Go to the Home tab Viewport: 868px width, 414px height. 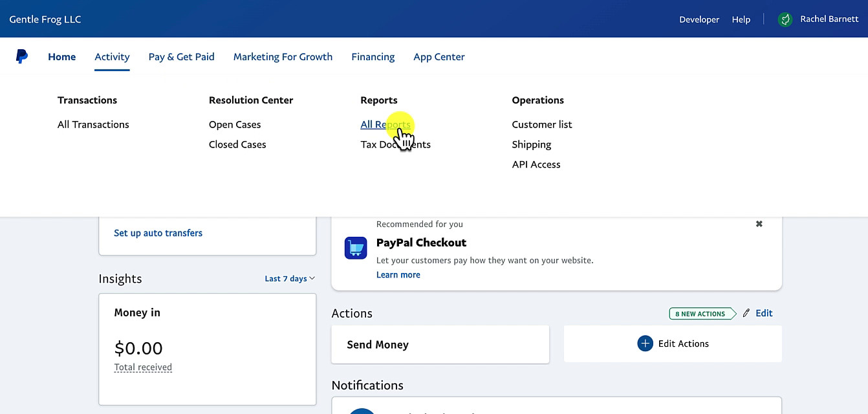pos(62,57)
